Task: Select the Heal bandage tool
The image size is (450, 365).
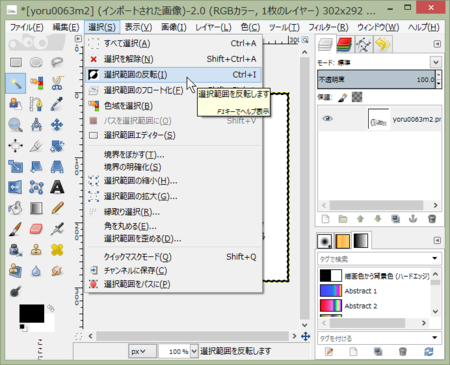Action: (57, 250)
